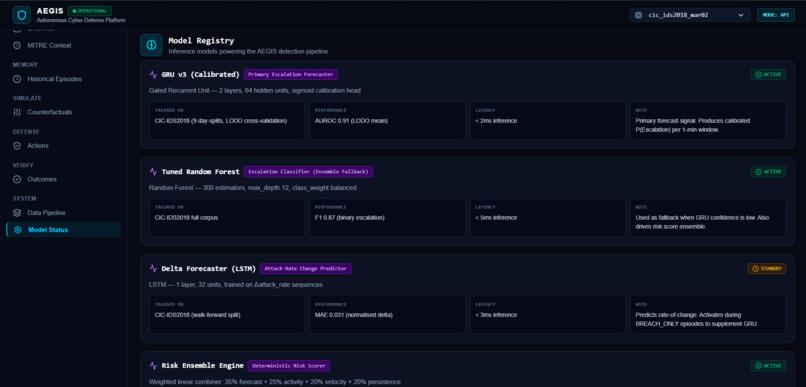
Task: Click the pulse icon next to Delta Forecaster
Action: pyautogui.click(x=153, y=268)
